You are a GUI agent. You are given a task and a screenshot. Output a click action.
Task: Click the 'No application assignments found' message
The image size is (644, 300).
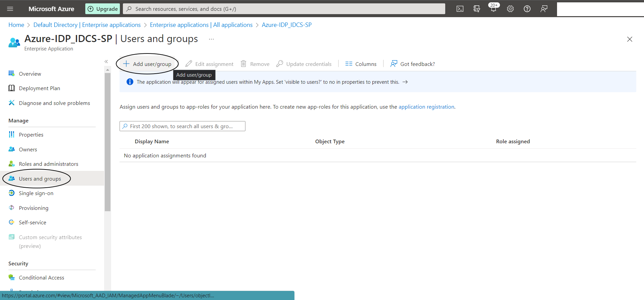[x=165, y=155]
